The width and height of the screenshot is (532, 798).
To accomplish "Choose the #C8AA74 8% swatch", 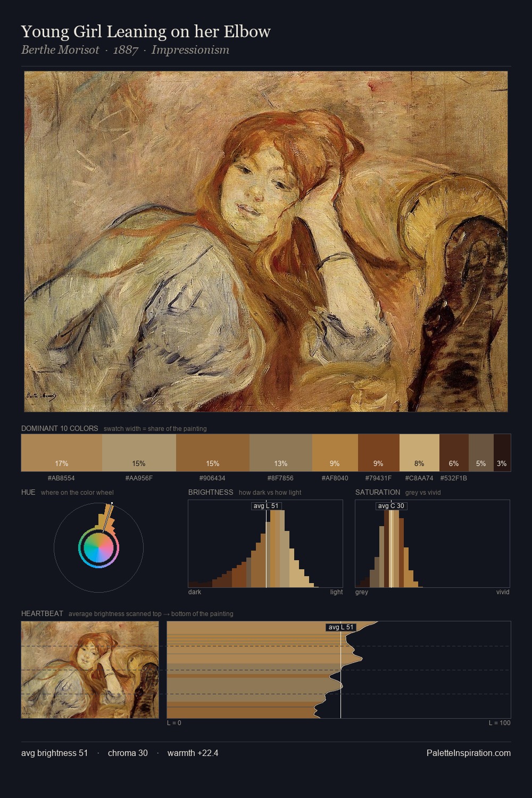I will click(x=419, y=453).
